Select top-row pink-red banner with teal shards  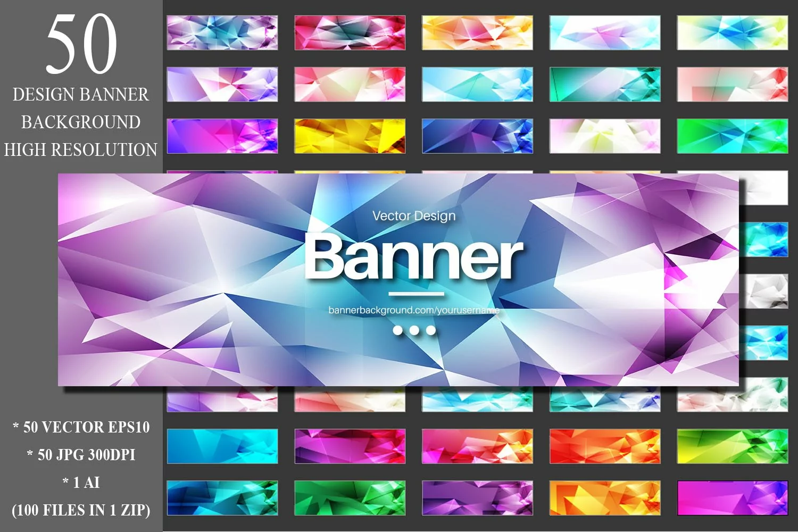tap(350, 33)
